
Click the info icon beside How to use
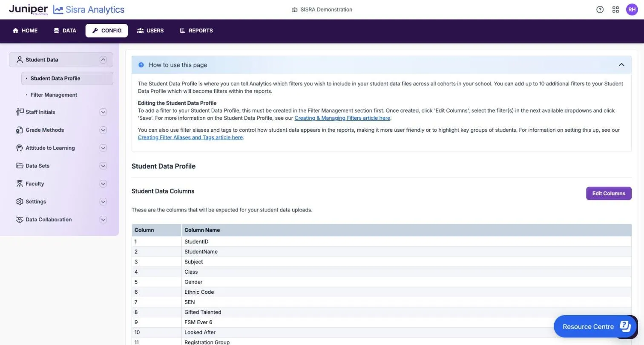click(141, 65)
